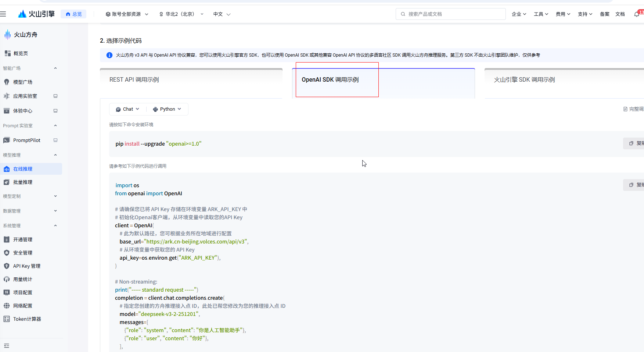The image size is (644, 352).
Task: Click the 概览页 grid icon
Action: coord(7,53)
